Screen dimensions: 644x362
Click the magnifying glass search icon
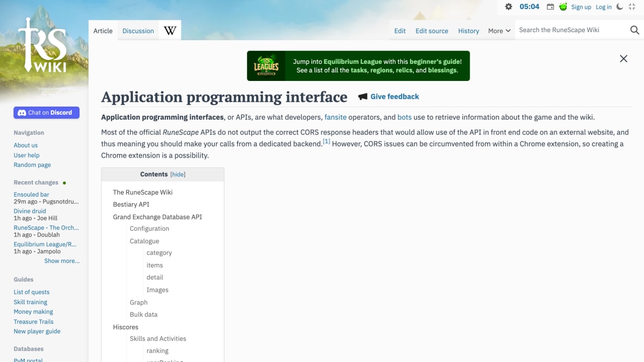pos(634,30)
